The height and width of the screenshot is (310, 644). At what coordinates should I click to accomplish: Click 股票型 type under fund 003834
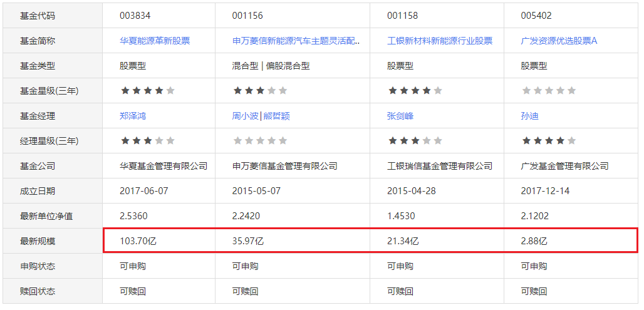point(133,66)
